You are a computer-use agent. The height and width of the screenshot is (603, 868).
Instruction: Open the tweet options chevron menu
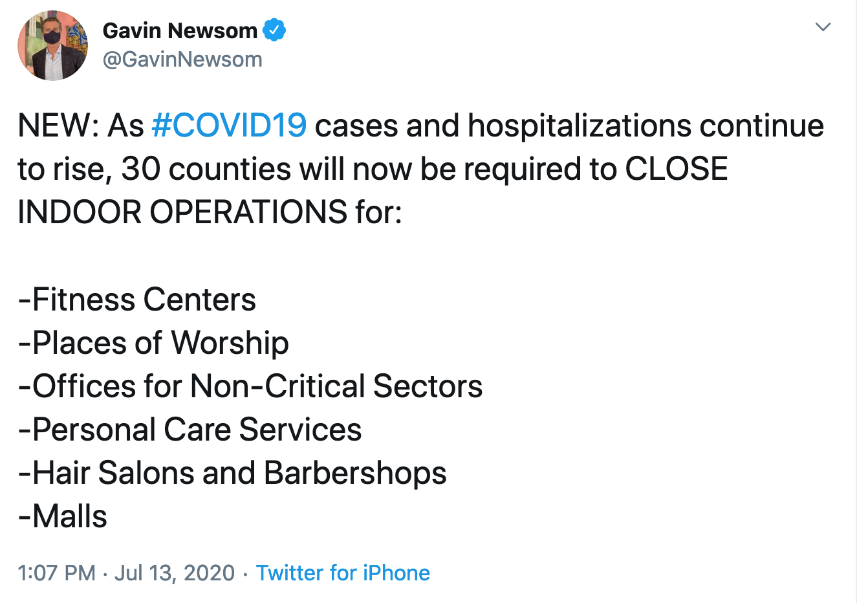(x=823, y=27)
